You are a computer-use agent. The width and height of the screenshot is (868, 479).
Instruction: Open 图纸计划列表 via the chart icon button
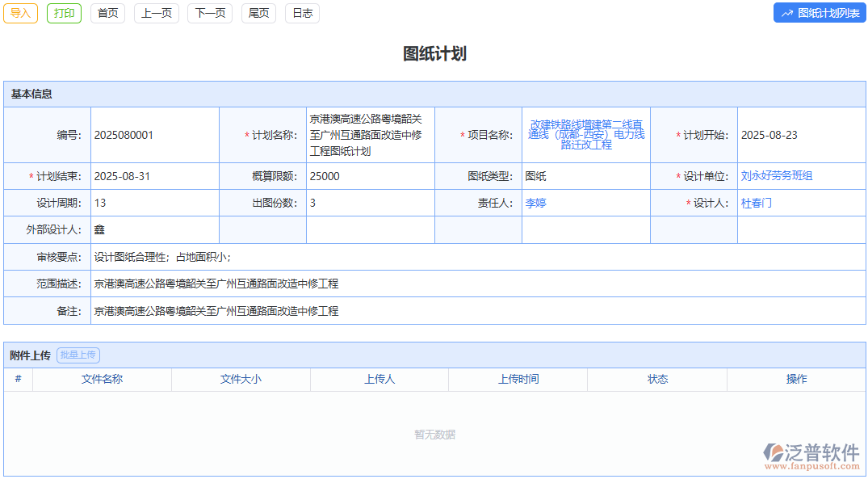[818, 13]
